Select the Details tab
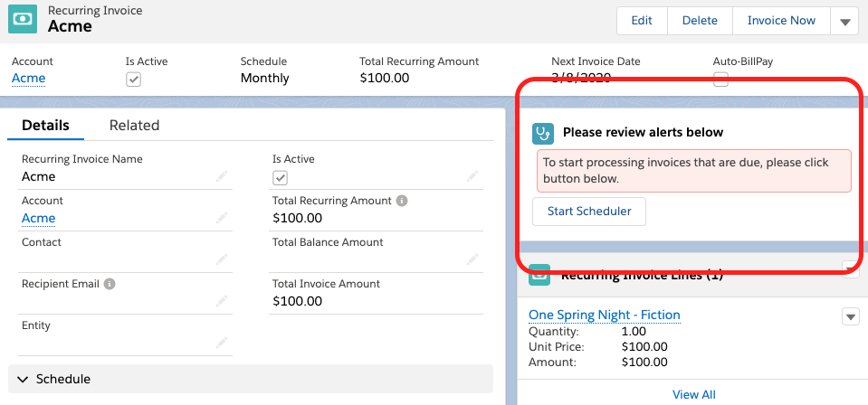Screen dimensions: 868x405 pos(45,126)
